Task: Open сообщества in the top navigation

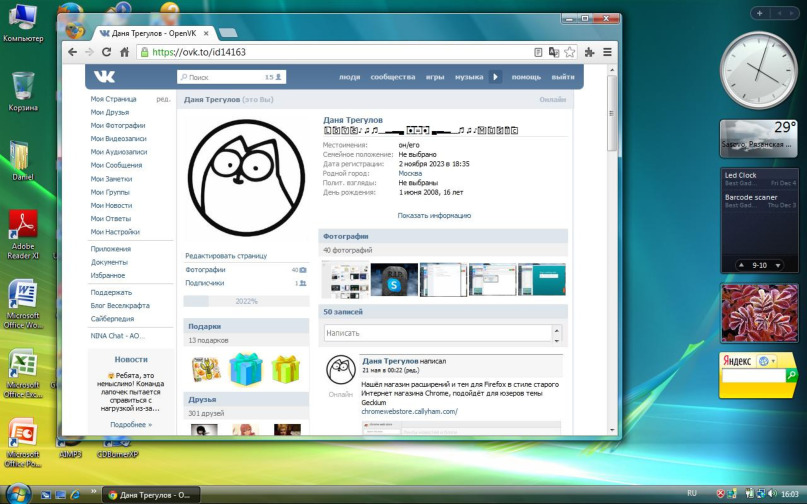Action: click(392, 77)
